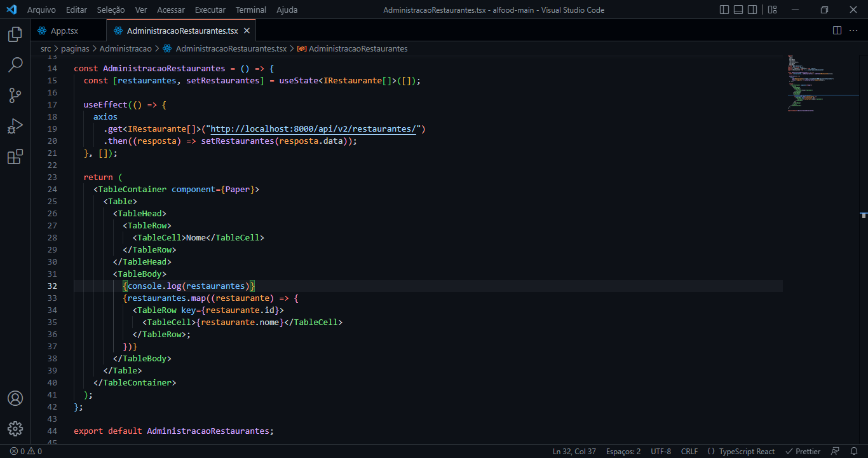The image size is (868, 458).
Task: Open the Editar menu
Action: point(77,10)
